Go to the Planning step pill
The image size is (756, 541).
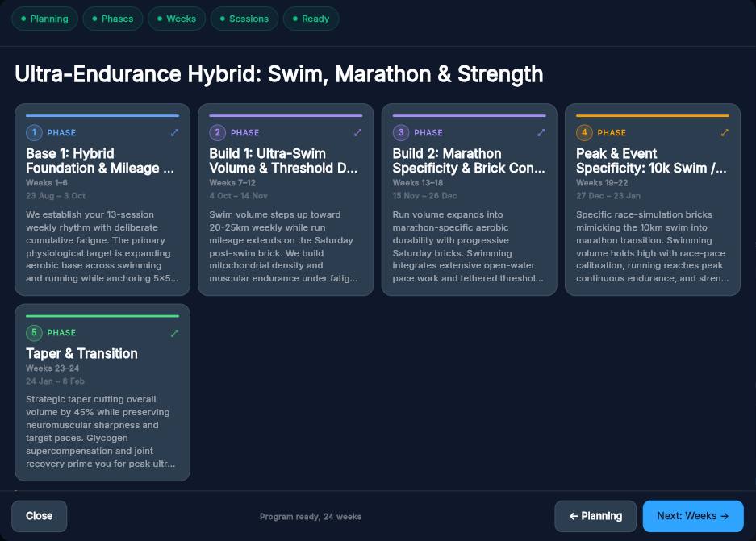tap(45, 19)
